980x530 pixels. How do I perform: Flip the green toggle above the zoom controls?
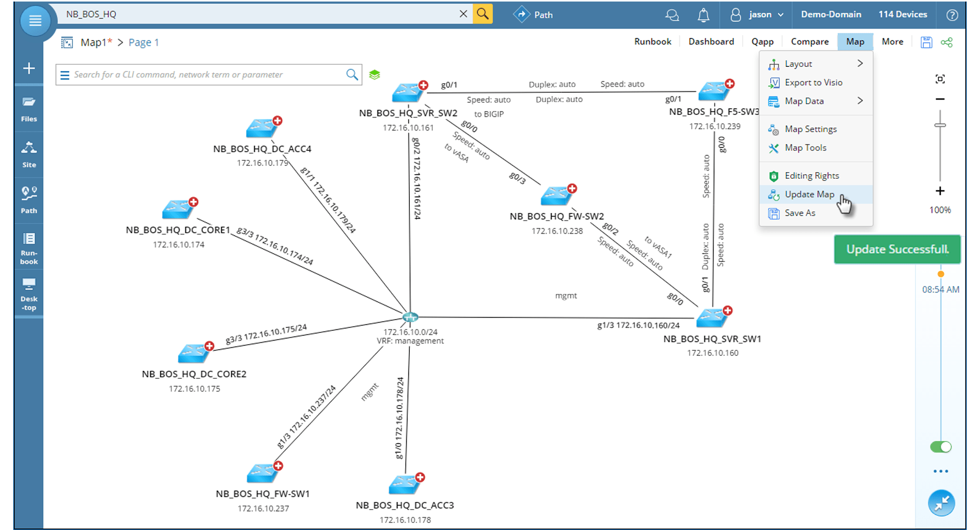pyautogui.click(x=941, y=447)
